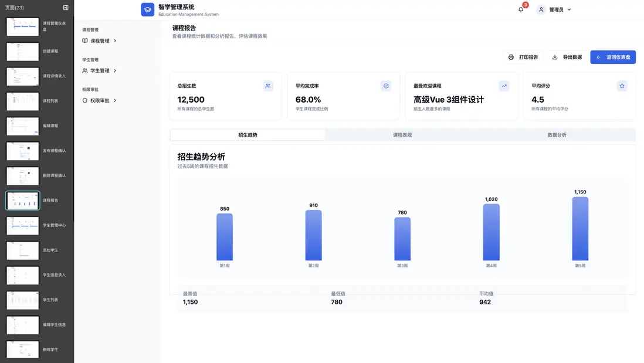Click the 管理员 account label
The width and height of the screenshot is (644, 363).
coord(556,9)
